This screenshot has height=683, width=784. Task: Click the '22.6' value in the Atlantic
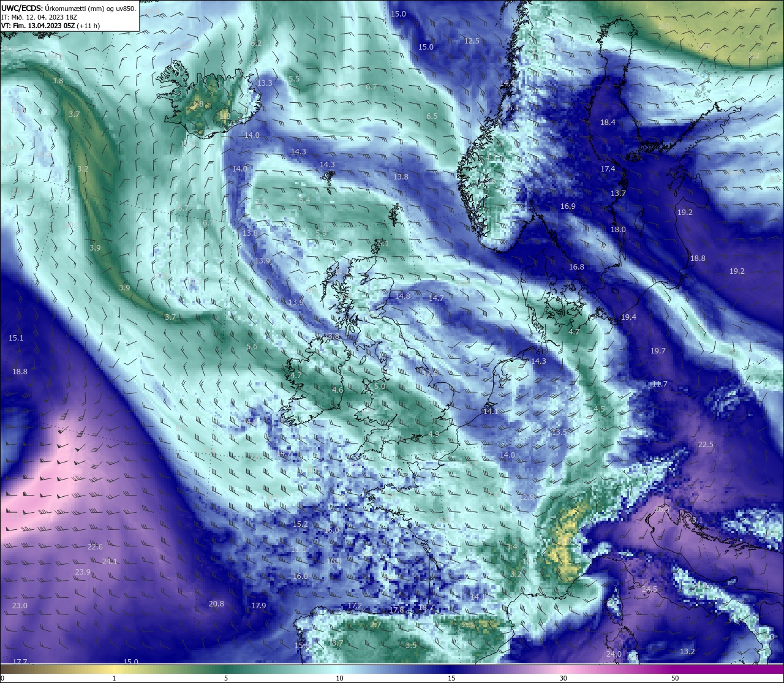(95, 547)
